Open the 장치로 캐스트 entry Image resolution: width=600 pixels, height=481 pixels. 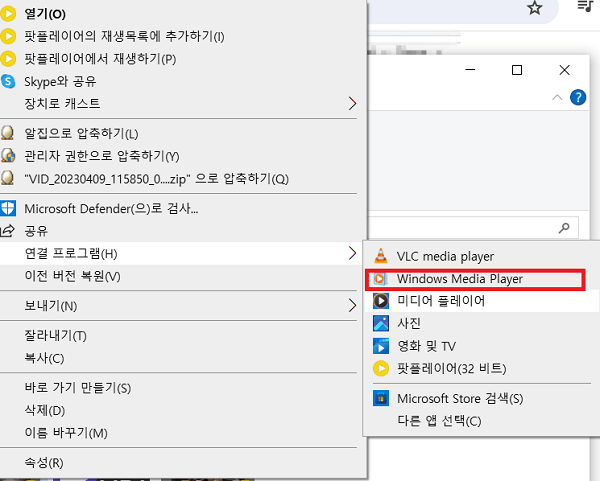pos(62,103)
